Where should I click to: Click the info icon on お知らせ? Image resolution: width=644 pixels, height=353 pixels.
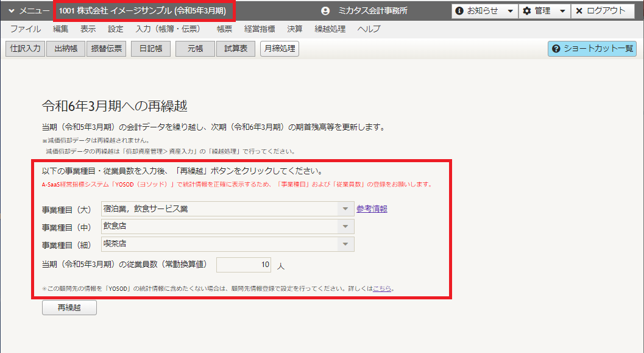(x=459, y=11)
